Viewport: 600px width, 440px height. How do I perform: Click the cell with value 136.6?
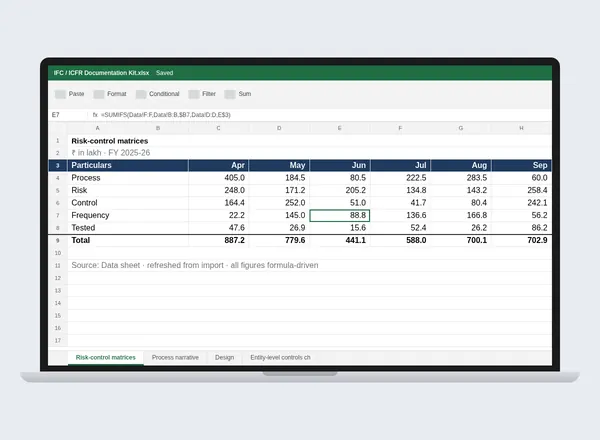pos(400,215)
